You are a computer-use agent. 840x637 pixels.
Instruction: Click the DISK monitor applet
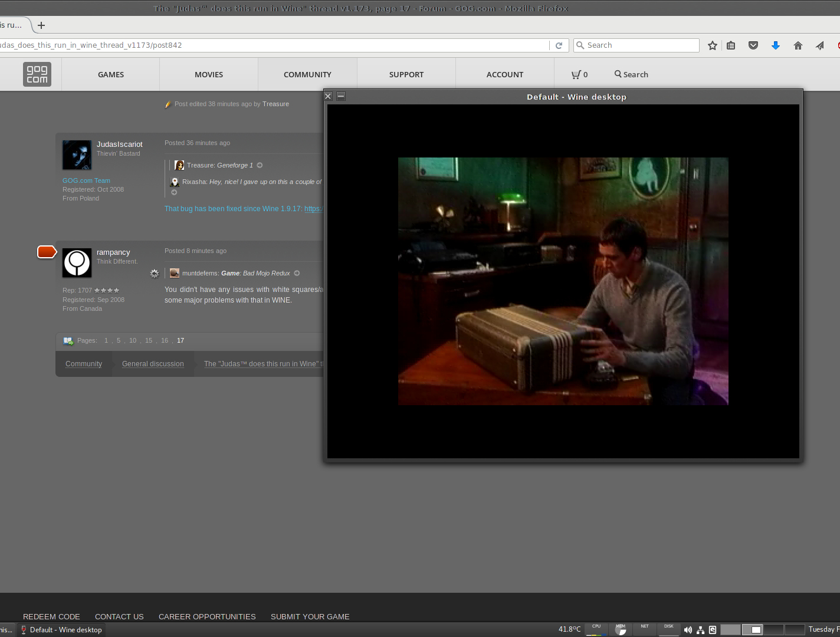point(669,630)
